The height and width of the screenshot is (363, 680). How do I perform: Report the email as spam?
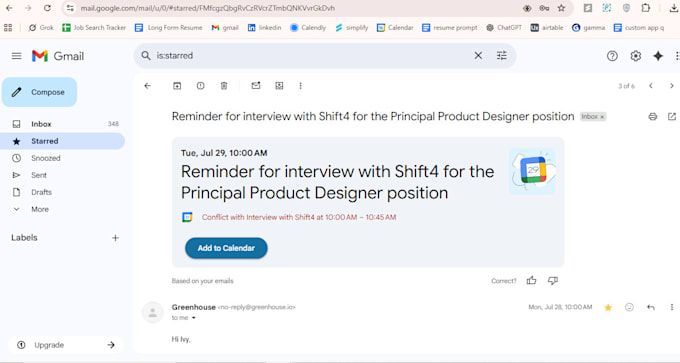tap(200, 86)
